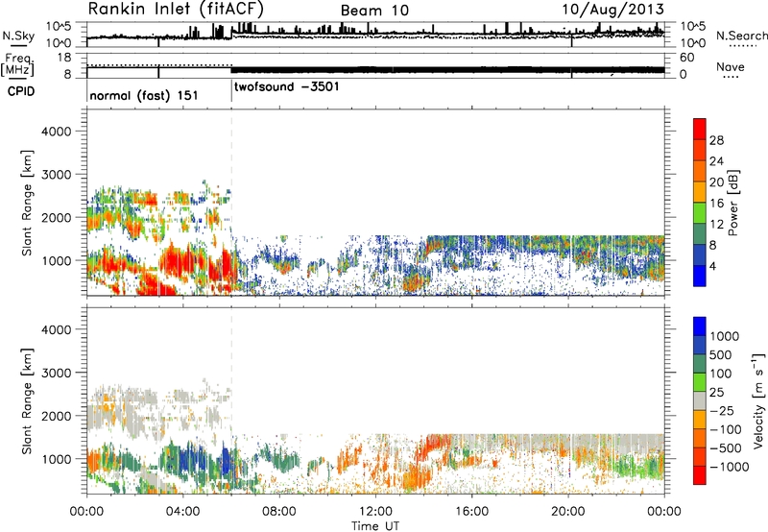Click the blue high-velocity patch near 06:00 in the velocity panel

point(226,460)
